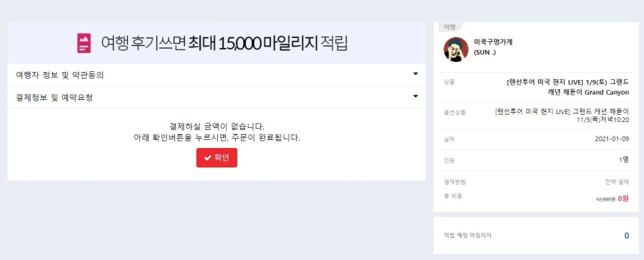Click the pink review document icon

click(x=84, y=43)
